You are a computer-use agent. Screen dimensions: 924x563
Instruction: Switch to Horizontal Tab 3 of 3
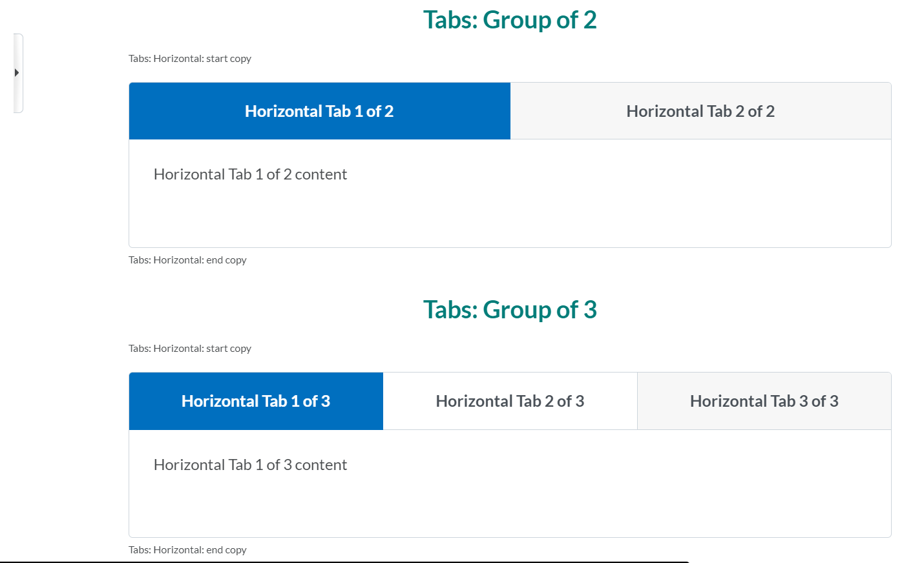coord(764,401)
